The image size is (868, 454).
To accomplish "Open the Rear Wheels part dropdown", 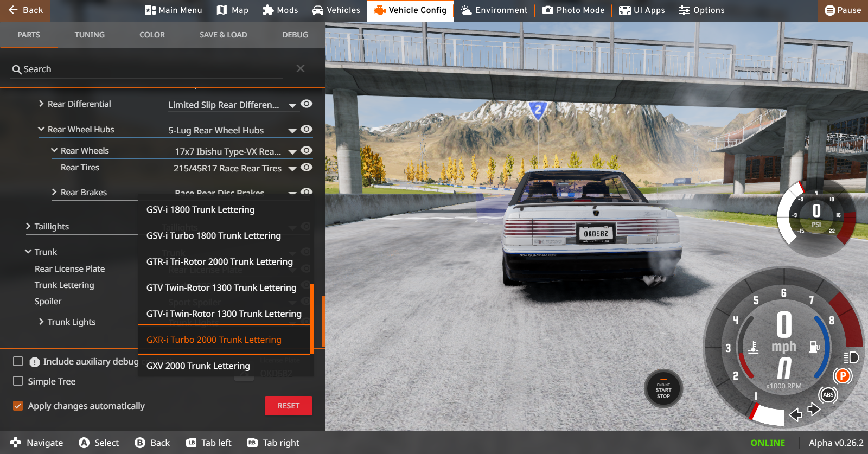I will (292, 152).
